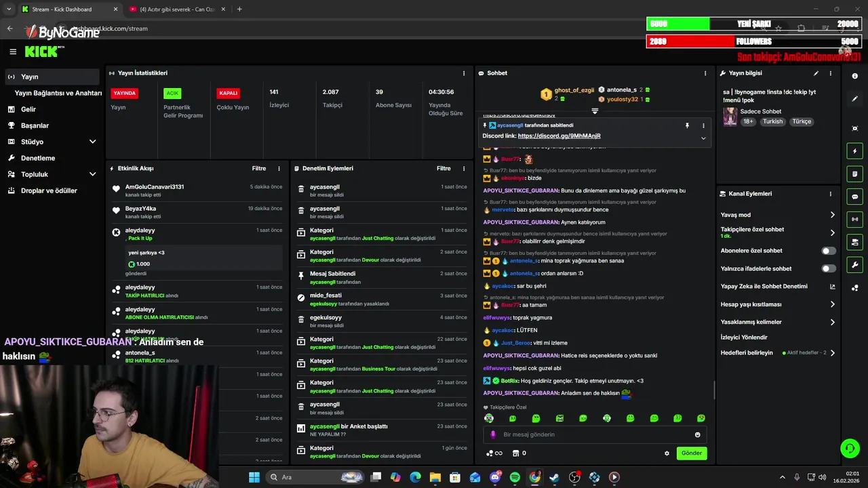Edit stream info with the pencil icon
This screenshot has height=488, width=868.
816,73
